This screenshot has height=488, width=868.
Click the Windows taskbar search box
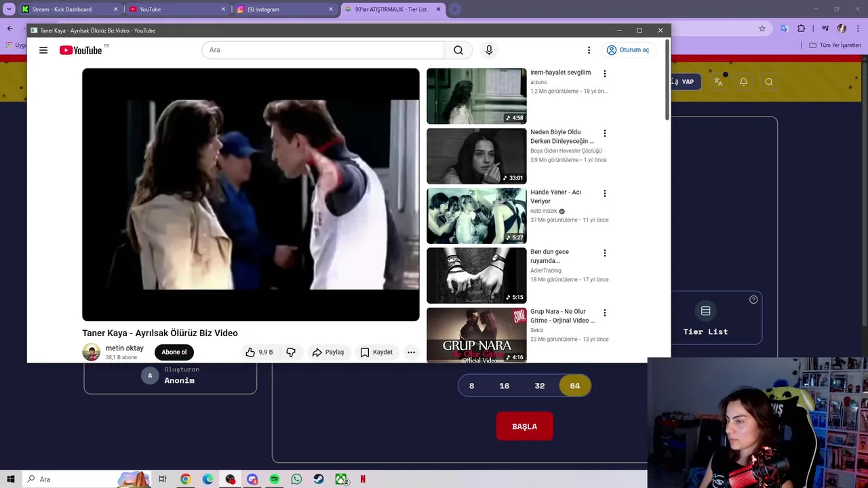point(87,479)
